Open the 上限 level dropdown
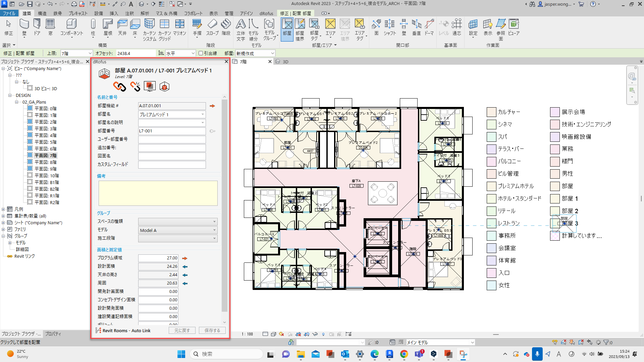This screenshot has width=644, height=362. point(76,53)
